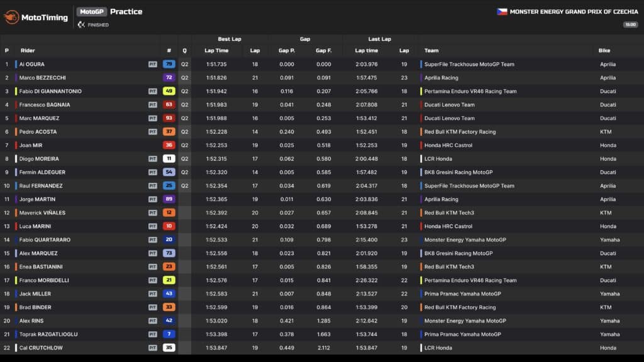Click number badge 49 for Di Giannantonio
Image resolution: width=644 pixels, height=362 pixels.
pos(169,91)
